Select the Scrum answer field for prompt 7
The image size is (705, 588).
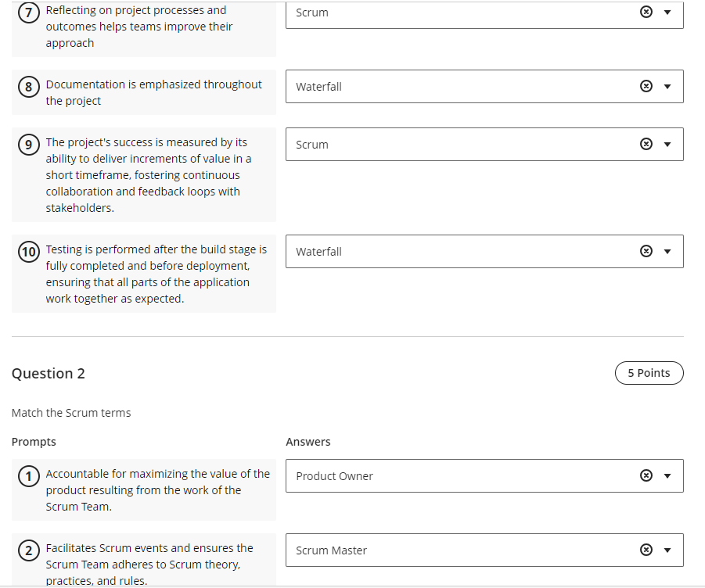pos(469,12)
